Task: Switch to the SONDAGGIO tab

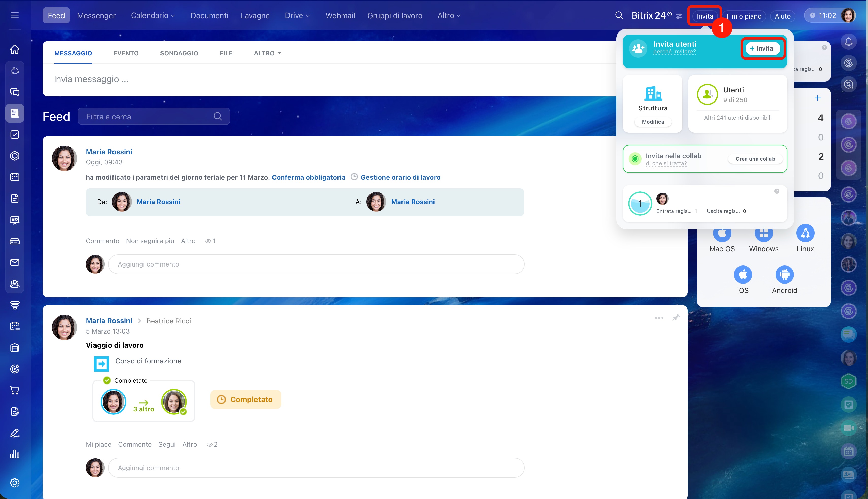Action: [179, 53]
